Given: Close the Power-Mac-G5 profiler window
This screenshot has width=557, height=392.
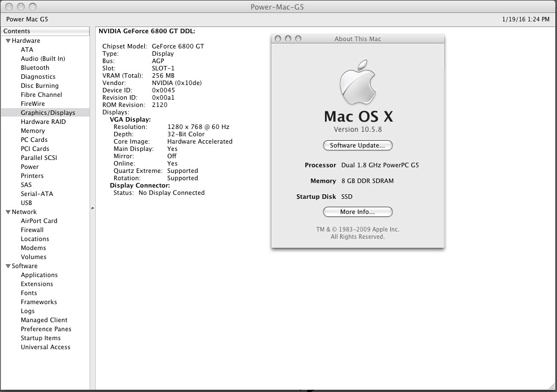Looking at the screenshot, I should coord(10,7).
